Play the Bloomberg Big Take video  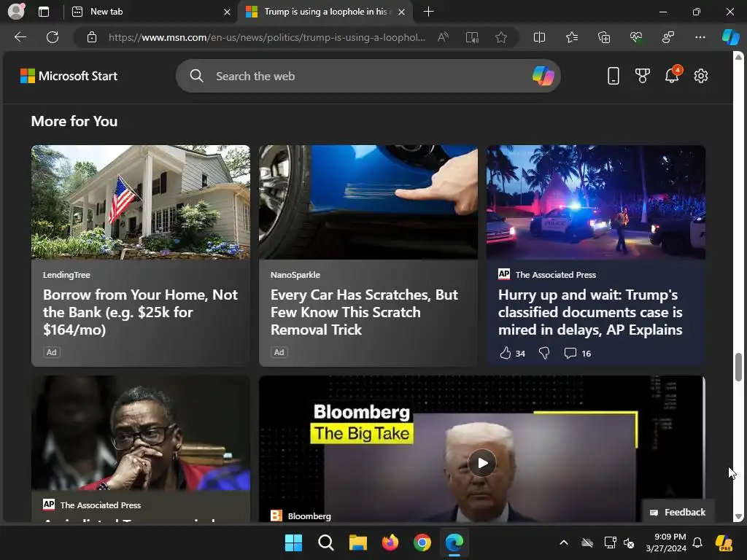[482, 463]
